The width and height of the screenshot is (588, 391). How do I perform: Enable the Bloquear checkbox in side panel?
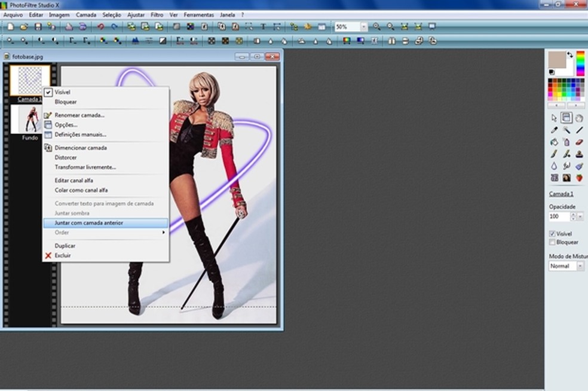[552, 242]
